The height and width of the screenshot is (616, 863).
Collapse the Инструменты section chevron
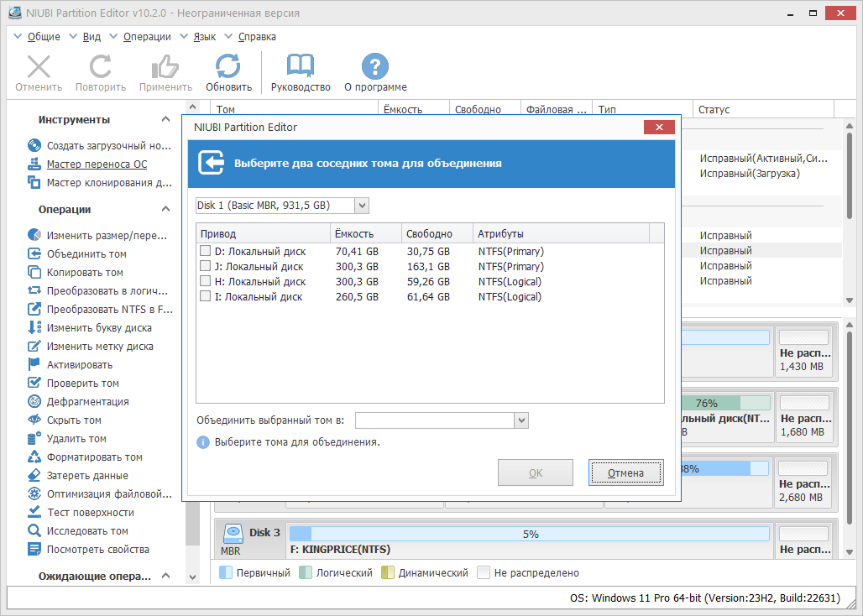[x=165, y=119]
